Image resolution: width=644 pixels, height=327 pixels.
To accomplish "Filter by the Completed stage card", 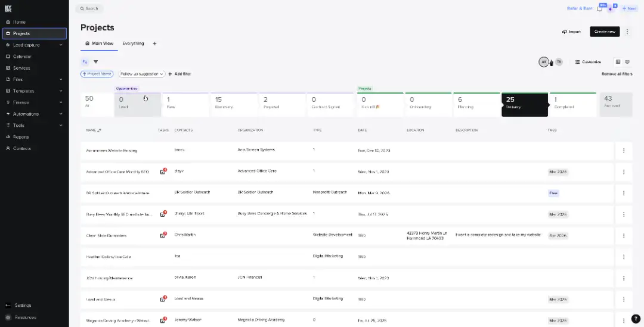I will point(573,105).
